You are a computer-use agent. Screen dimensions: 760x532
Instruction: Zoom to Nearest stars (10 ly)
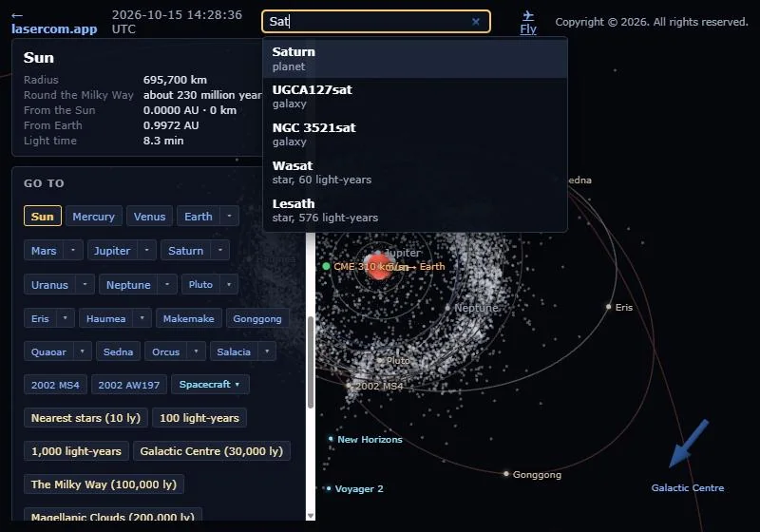tap(85, 418)
